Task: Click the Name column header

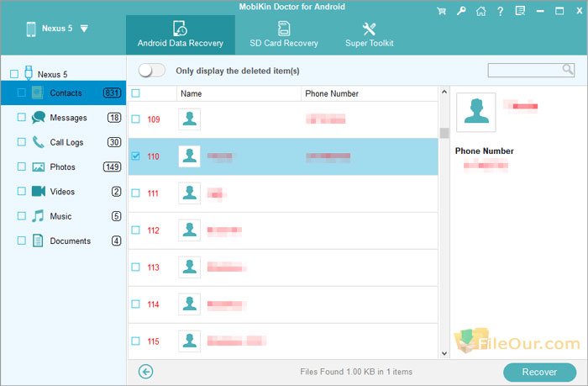Action: point(239,93)
